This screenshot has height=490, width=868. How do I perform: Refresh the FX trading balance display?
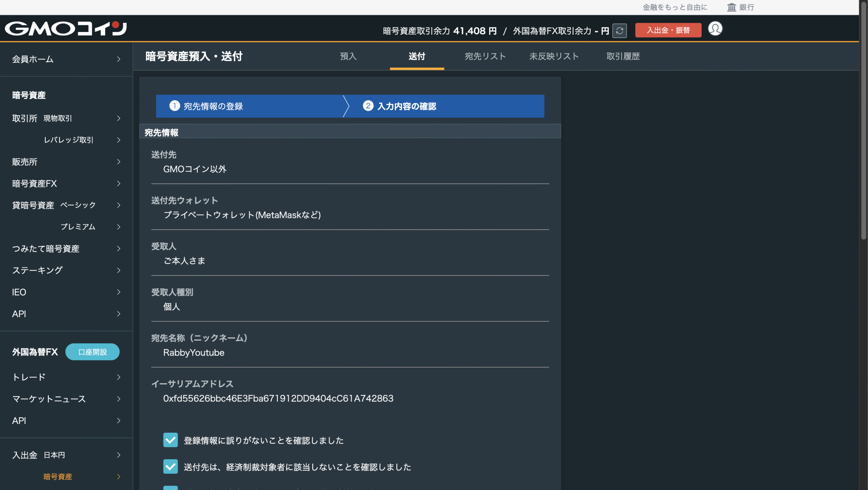[x=619, y=30]
